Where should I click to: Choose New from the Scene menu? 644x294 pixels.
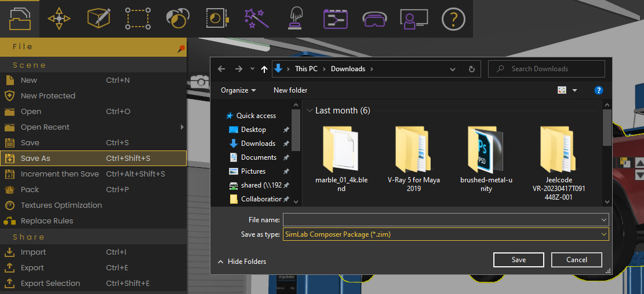[x=93, y=80]
